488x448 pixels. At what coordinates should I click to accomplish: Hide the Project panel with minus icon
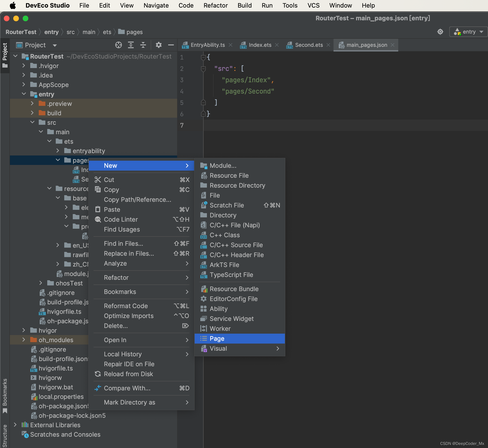pos(171,45)
